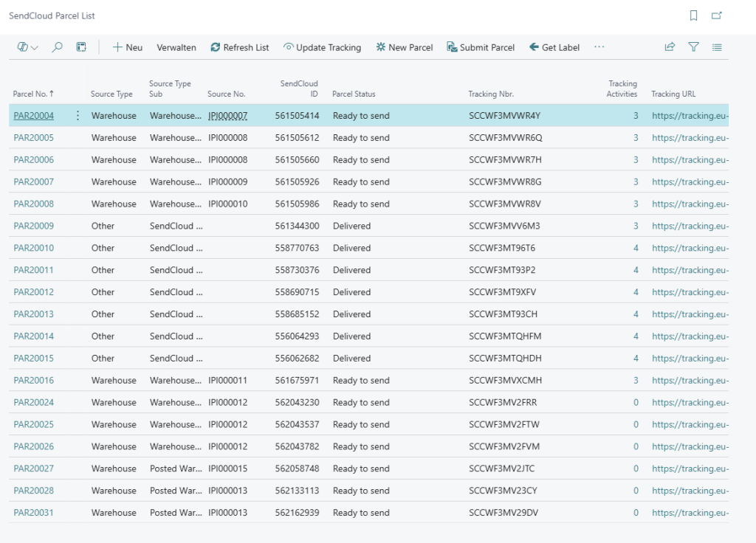Toggle the list view layout icon
Screen dimensions: 756x543
[x=717, y=47]
